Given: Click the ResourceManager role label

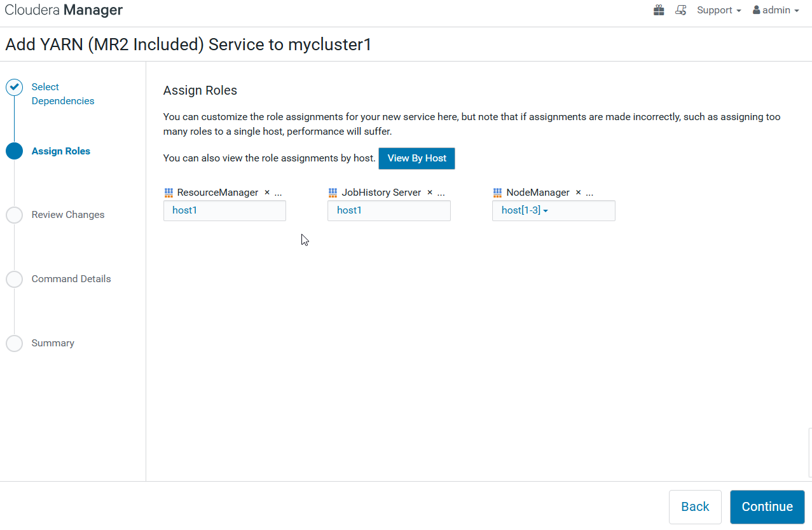Looking at the screenshot, I should [217, 193].
